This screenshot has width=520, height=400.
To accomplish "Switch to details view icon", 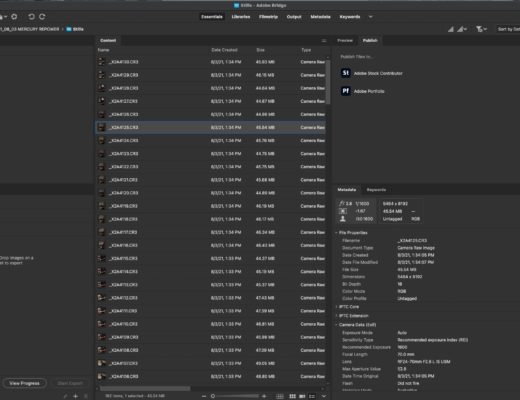I will point(302,396).
